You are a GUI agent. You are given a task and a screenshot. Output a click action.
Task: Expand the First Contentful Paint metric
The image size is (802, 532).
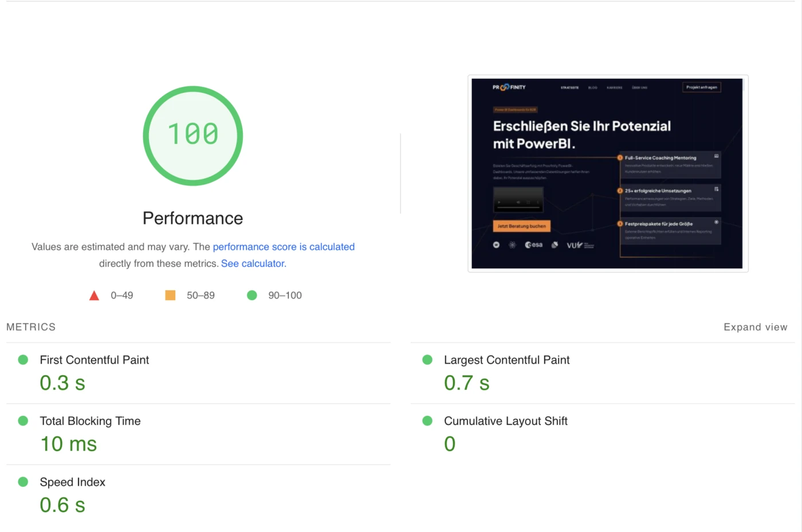click(198, 373)
